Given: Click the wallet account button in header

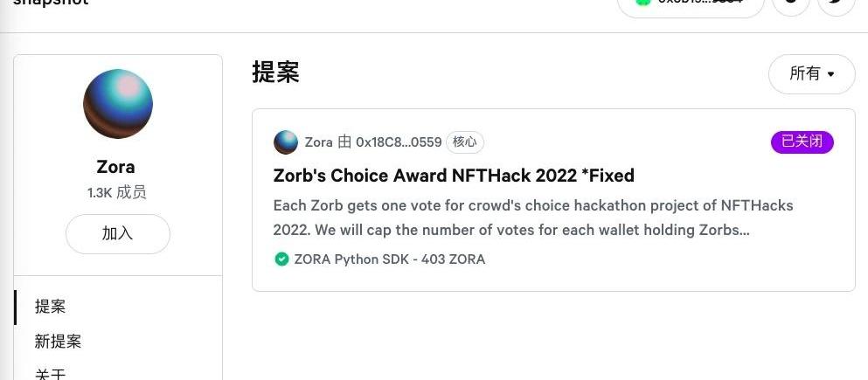Looking at the screenshot, I should tap(691, 4).
